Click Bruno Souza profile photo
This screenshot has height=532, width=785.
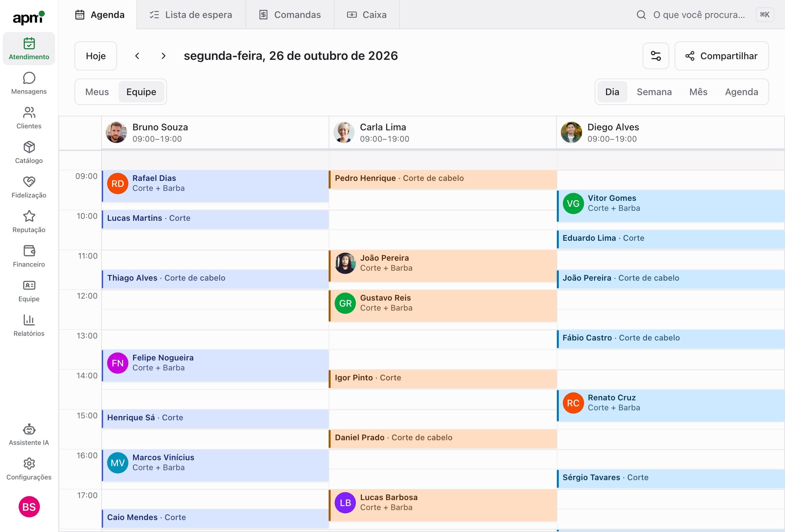[116, 132]
